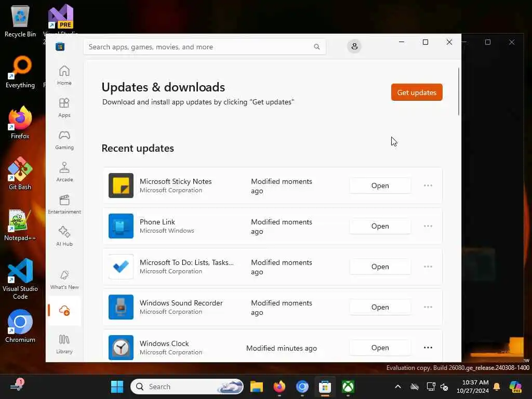Open the Apps section in sidebar

tap(64, 108)
